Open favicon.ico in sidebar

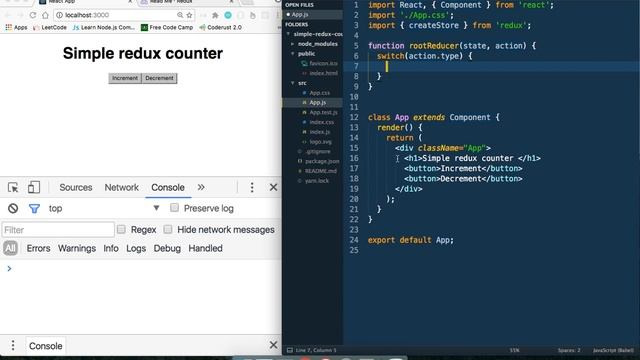click(x=323, y=63)
